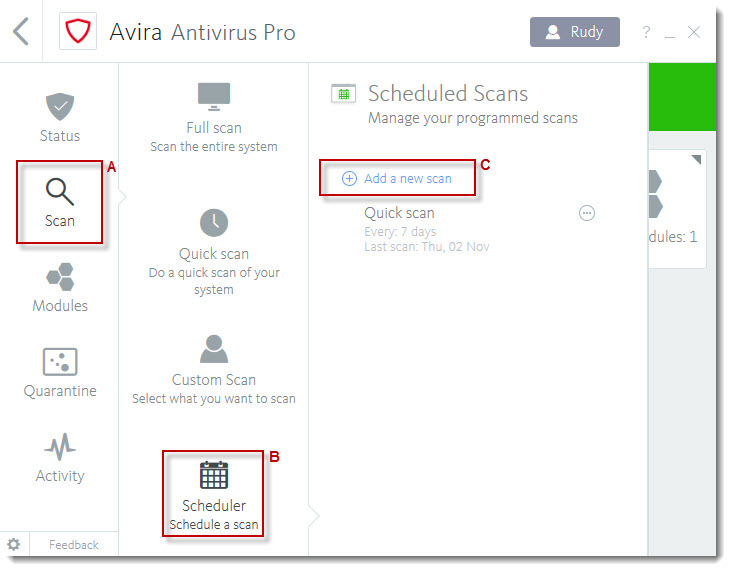The width and height of the screenshot is (731, 571).
Task: Open the Status section
Action: point(60,117)
